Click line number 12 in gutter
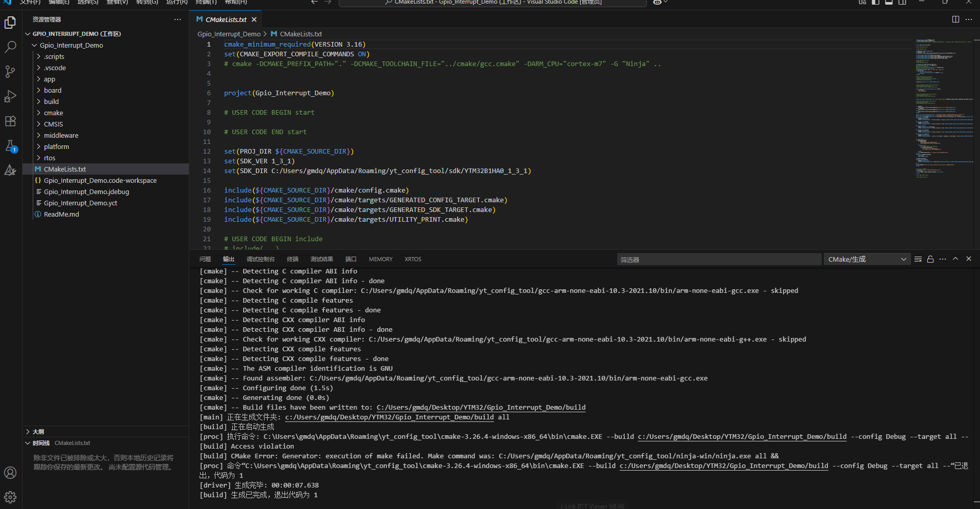 tap(207, 152)
